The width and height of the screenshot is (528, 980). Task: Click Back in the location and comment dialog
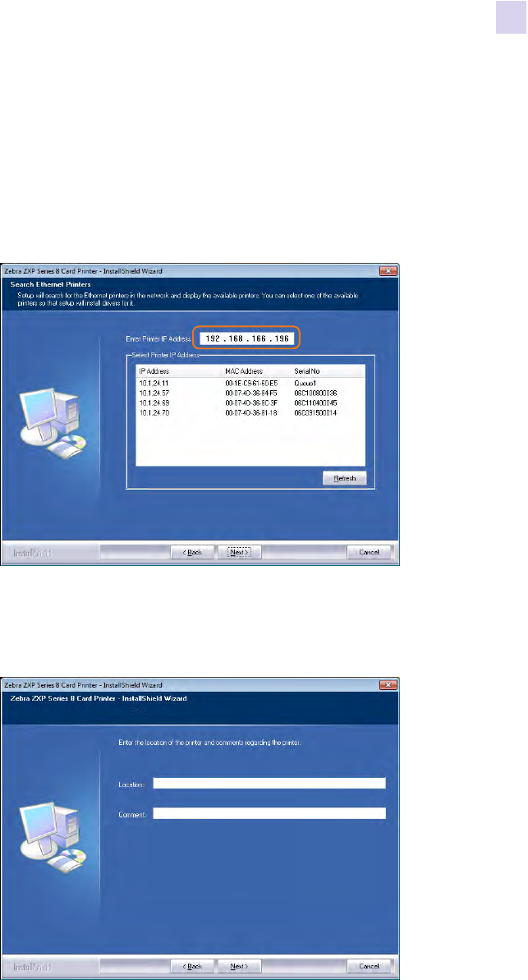click(x=192, y=966)
